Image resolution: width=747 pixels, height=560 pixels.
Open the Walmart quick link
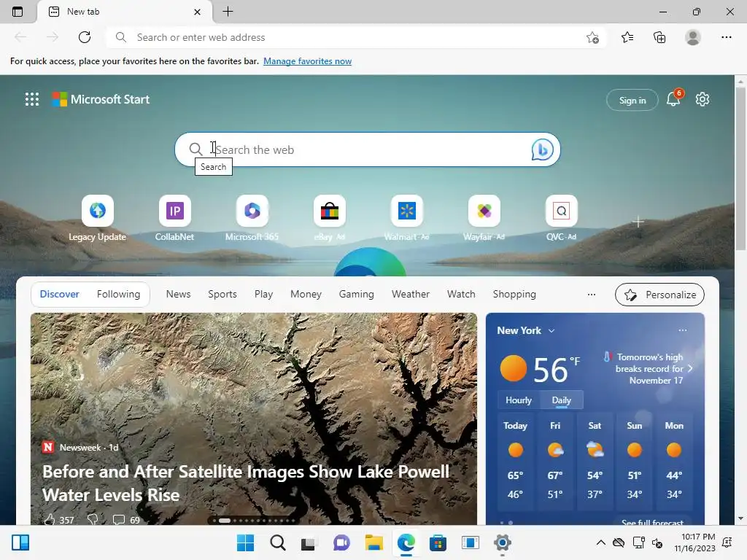pos(407,219)
